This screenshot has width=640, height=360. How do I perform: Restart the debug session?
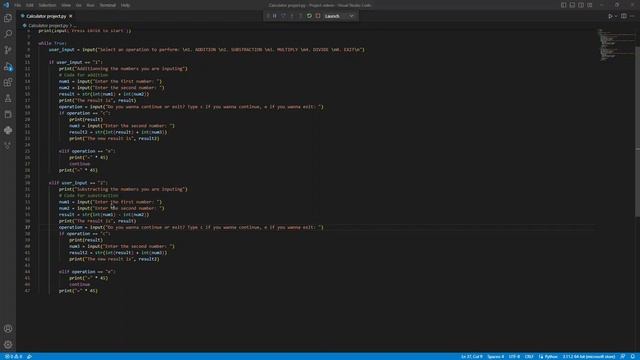309,16
